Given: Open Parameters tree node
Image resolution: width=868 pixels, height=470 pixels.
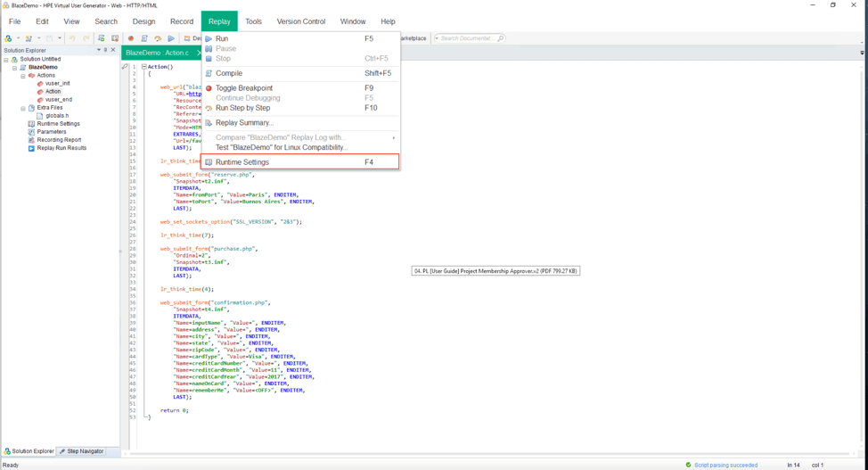Looking at the screenshot, I should click(52, 132).
